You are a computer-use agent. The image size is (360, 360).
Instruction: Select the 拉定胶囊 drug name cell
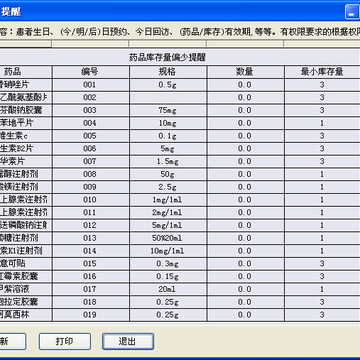point(26,302)
